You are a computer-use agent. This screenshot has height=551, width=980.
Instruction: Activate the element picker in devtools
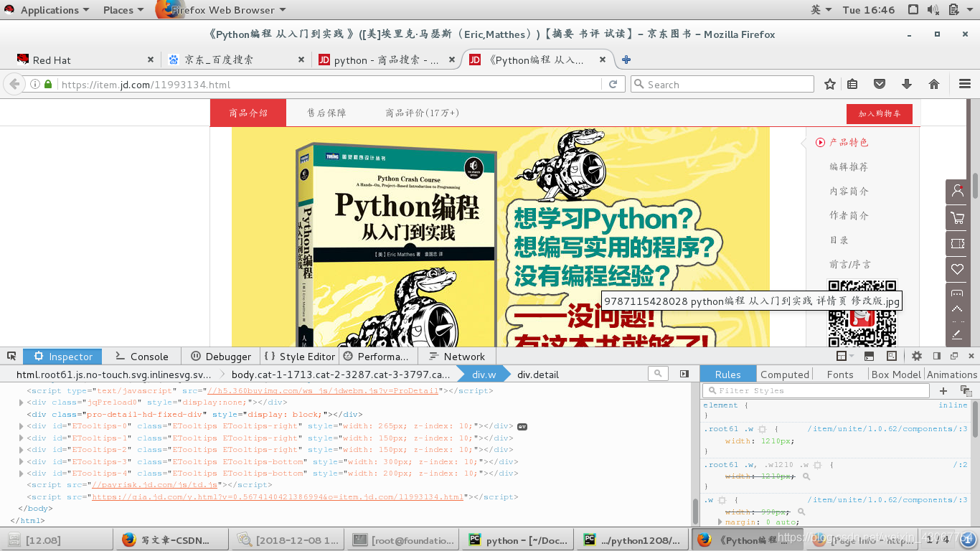(x=11, y=357)
